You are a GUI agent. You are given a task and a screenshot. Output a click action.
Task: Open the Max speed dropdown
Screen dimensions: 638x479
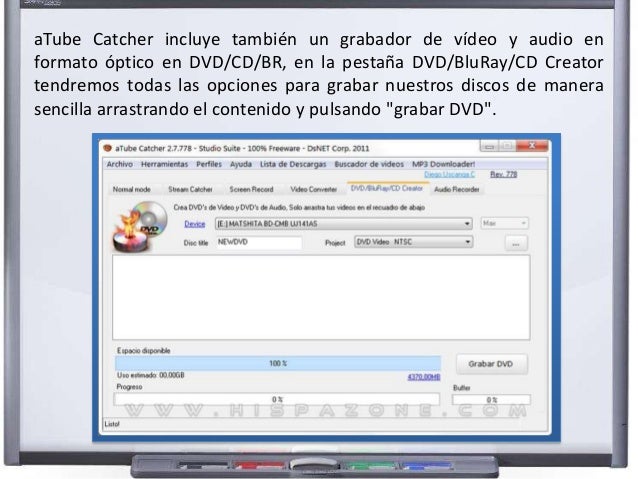(x=504, y=223)
